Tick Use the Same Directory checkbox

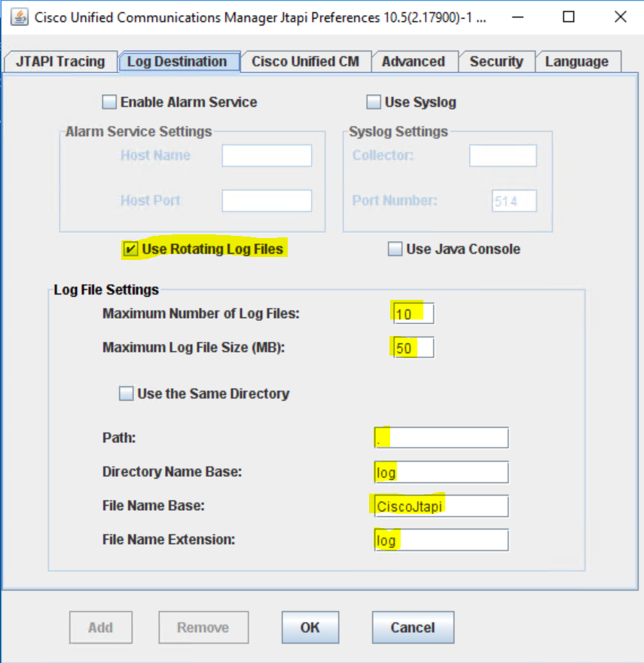click(126, 393)
